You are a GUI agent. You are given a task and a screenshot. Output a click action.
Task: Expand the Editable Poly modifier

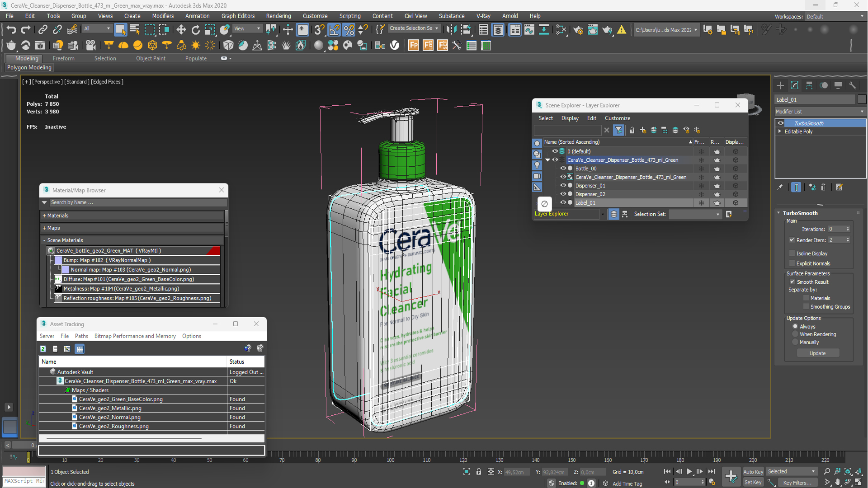click(780, 131)
